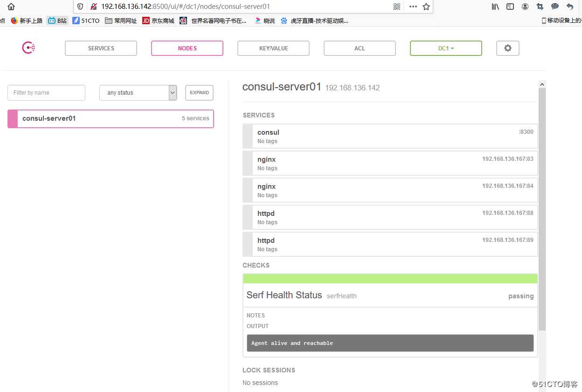Open the 新手上路 Firefox bookmark
582x392 pixels.
27,21
